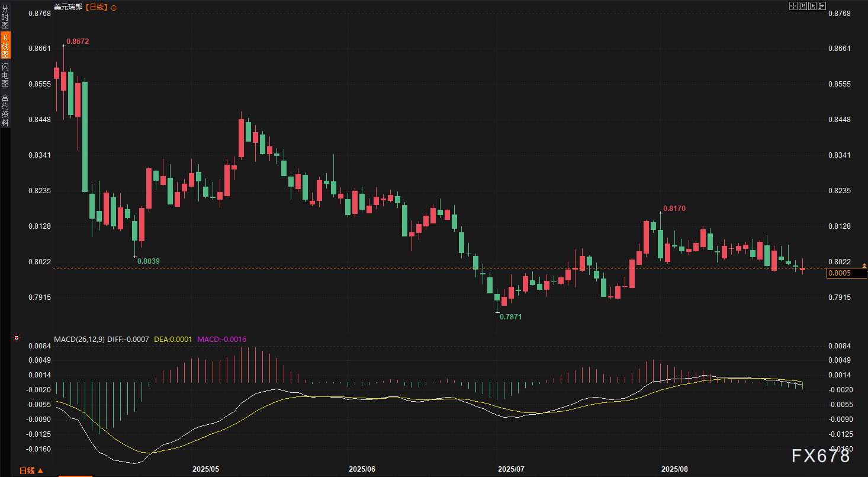Viewport: 868px width, 477px height.
Task: Switch to the 分时图 tab
Action: 5,18
